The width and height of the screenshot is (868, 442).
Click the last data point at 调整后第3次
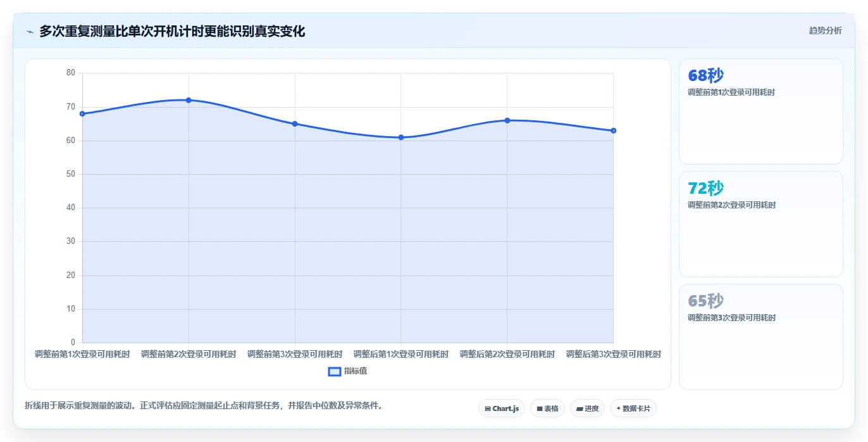(614, 130)
